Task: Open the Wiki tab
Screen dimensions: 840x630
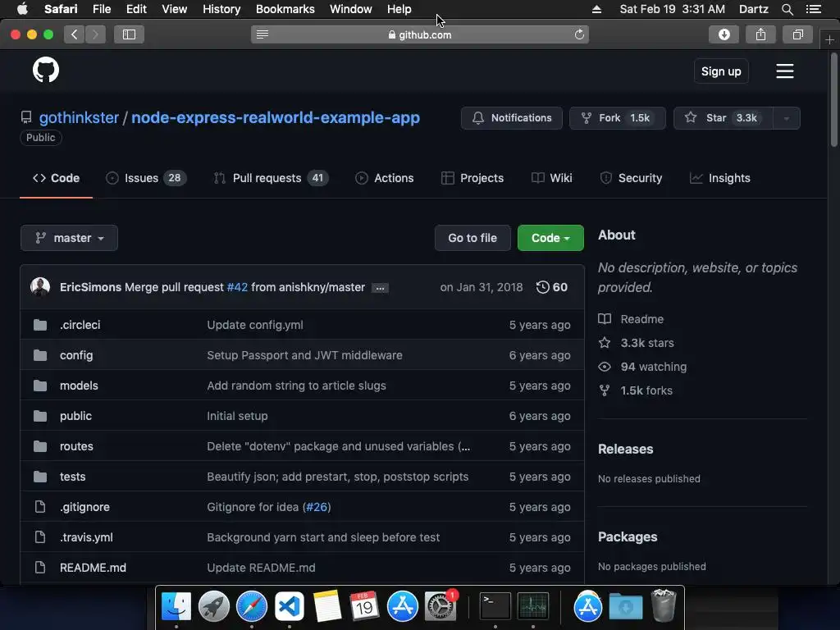Action: pos(551,178)
